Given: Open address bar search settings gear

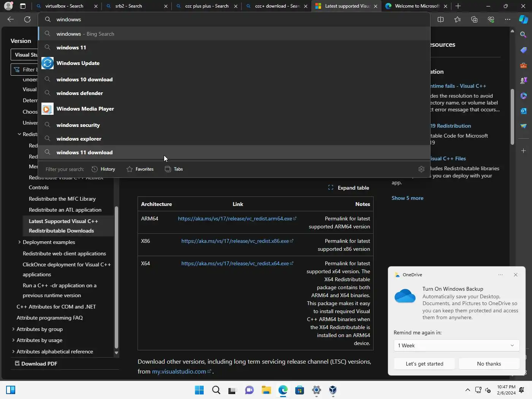Looking at the screenshot, I should (421, 169).
